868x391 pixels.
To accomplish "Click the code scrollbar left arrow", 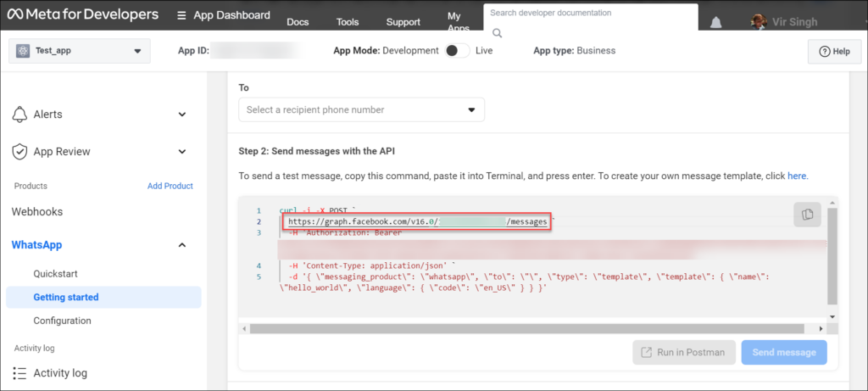I will (244, 328).
